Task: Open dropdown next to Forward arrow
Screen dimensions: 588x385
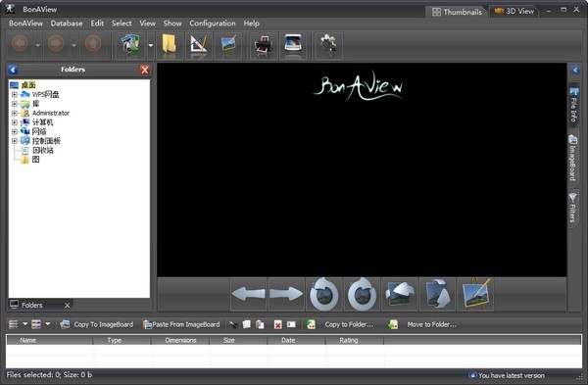Action: coord(73,45)
